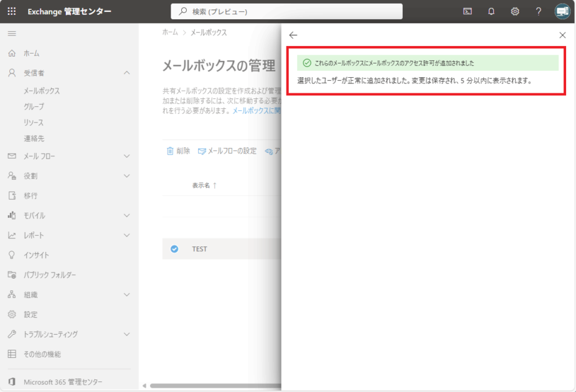Viewport: 576px width, 392px height.
Task: Click the 受信者 person icon
Action: [x=12, y=73]
